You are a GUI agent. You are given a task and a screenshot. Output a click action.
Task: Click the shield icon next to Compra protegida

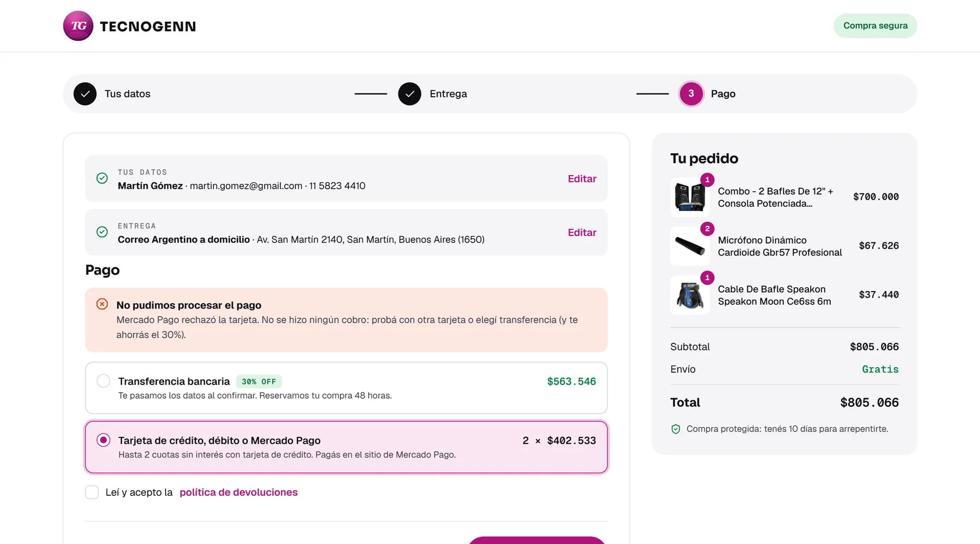[676, 429]
